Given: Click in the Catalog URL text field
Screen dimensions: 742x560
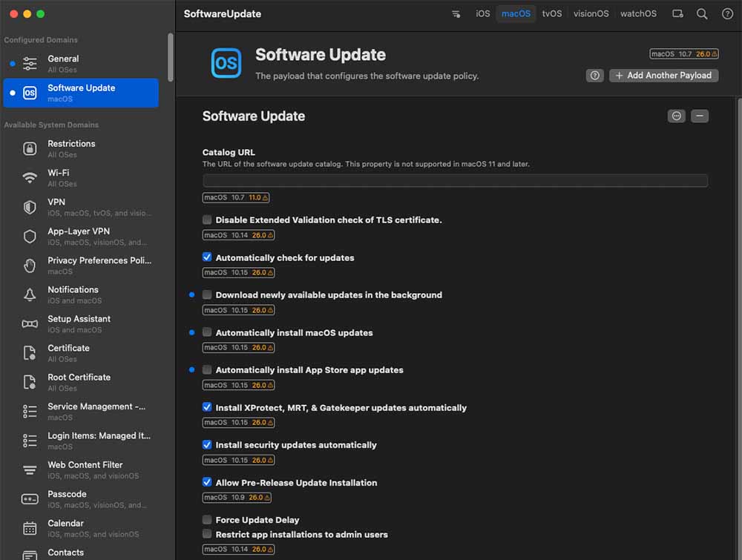Looking at the screenshot, I should pyautogui.click(x=456, y=180).
